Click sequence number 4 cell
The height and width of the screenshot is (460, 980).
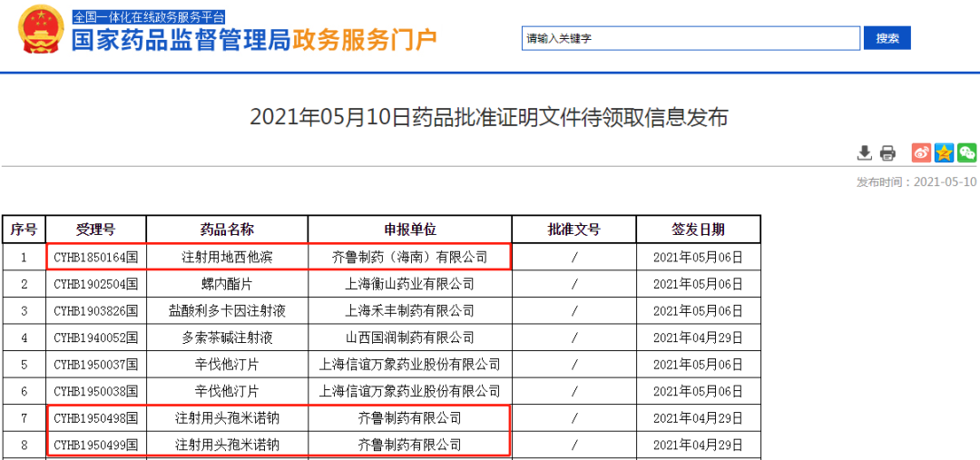tap(24, 338)
